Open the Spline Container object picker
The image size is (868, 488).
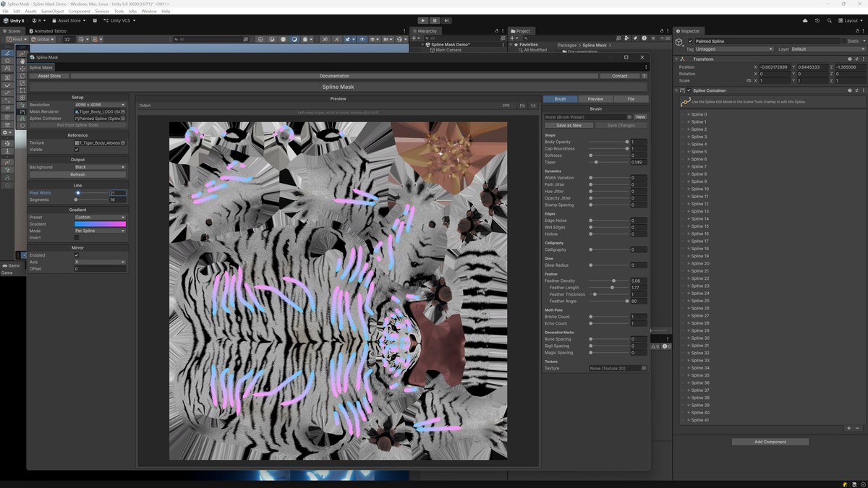tap(123, 119)
